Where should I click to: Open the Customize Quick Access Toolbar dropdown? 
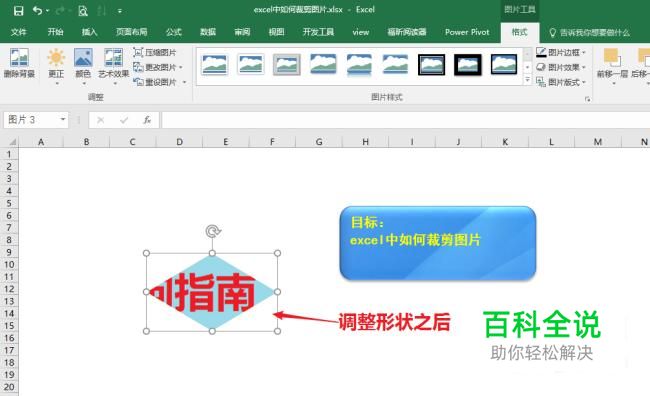(120, 11)
